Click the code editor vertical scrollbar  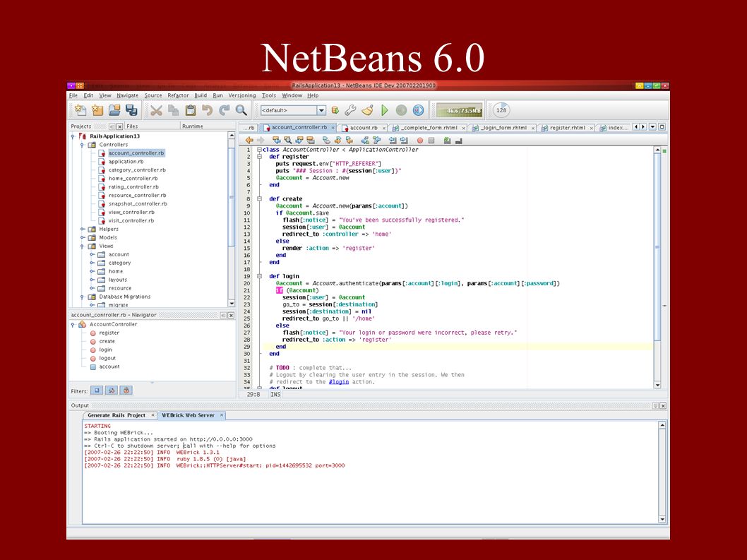point(657,267)
